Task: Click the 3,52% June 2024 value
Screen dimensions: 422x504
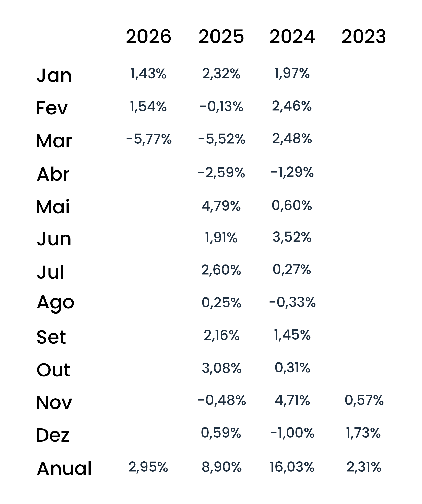Action: (292, 237)
